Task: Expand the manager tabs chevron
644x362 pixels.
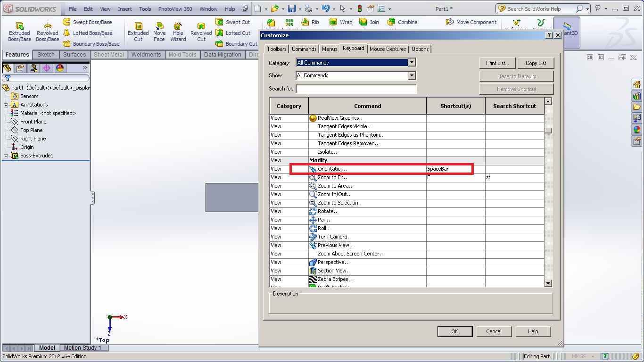Action: pos(85,68)
